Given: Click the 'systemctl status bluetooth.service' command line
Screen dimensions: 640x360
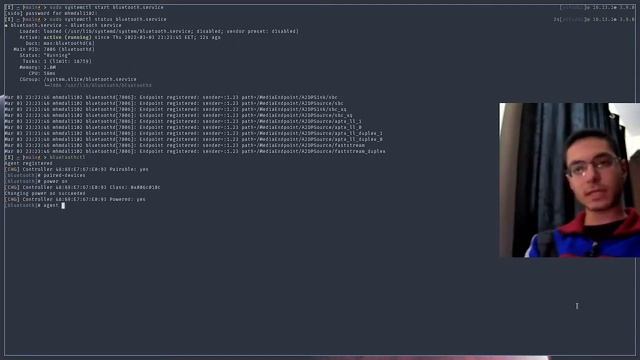Looking at the screenshot, I should (85, 19).
